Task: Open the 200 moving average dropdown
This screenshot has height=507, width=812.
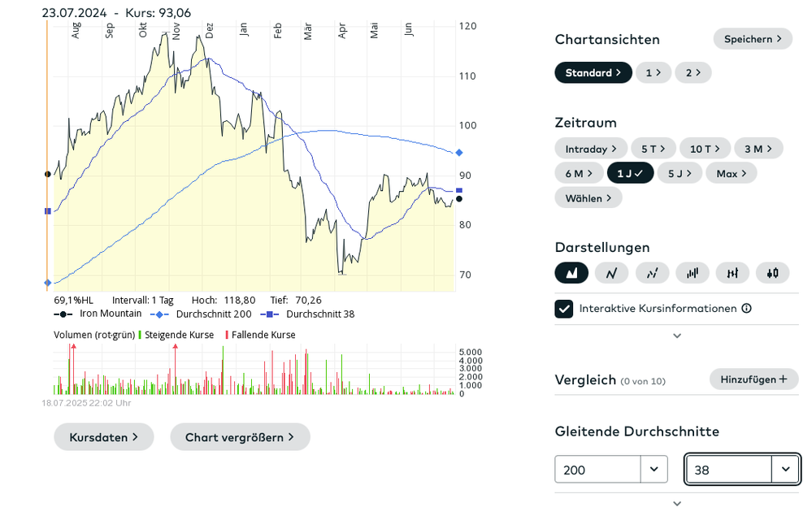Action: tap(654, 470)
